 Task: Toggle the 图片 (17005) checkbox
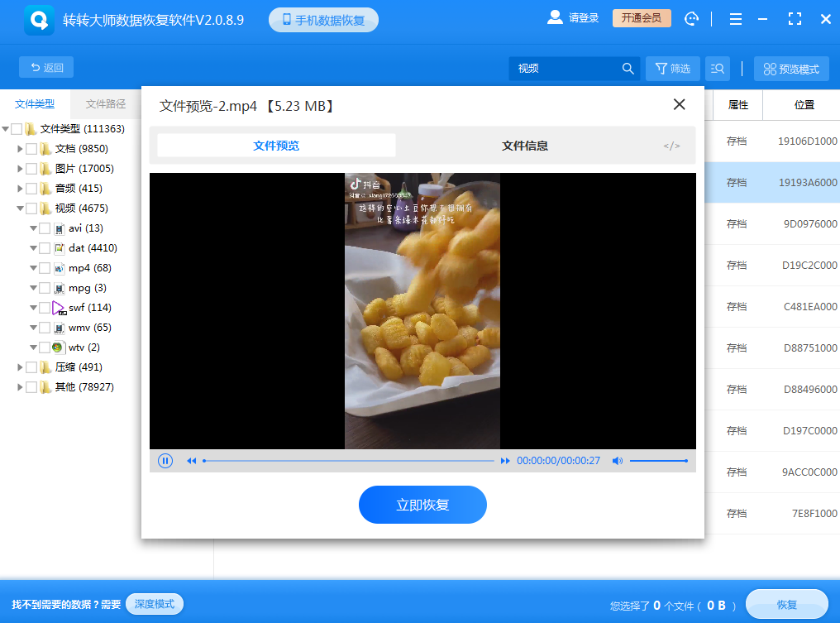point(31,169)
